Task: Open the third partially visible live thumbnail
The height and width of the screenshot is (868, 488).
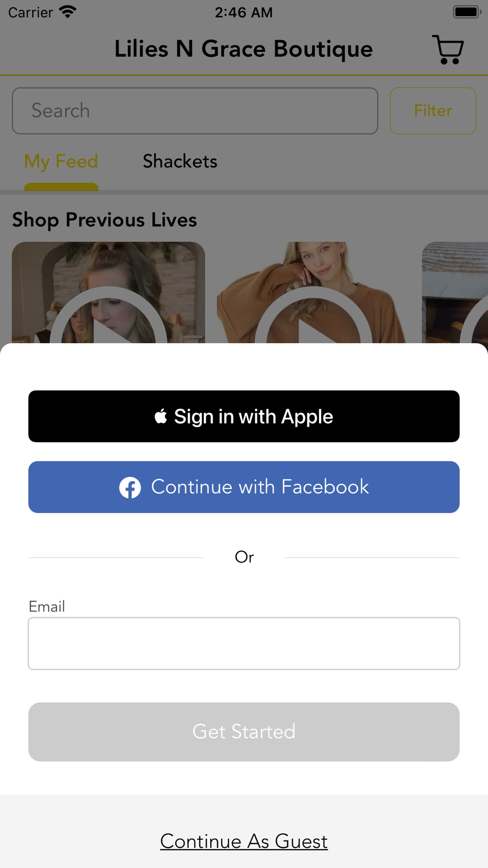Action: click(455, 292)
